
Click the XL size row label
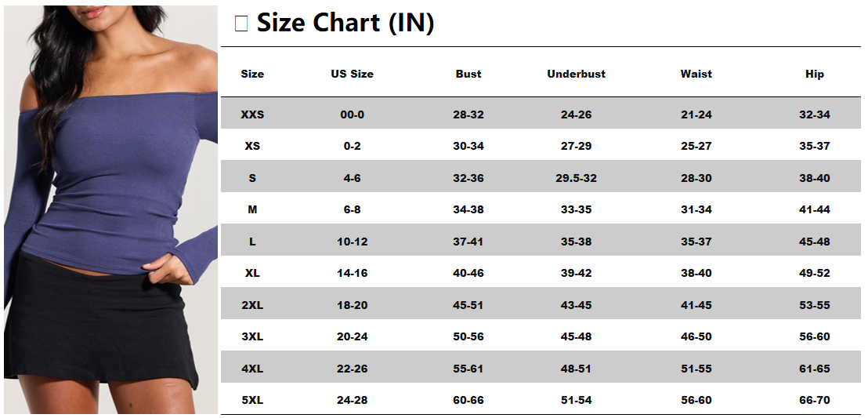[252, 273]
